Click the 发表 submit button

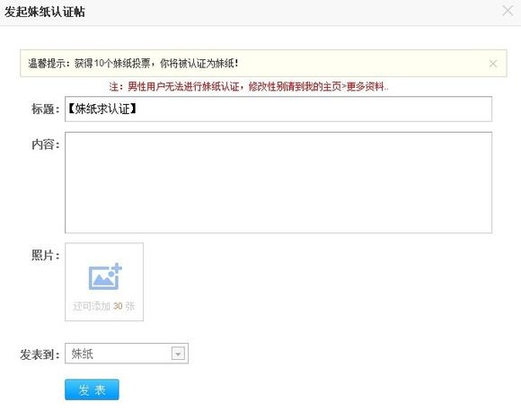(92, 389)
